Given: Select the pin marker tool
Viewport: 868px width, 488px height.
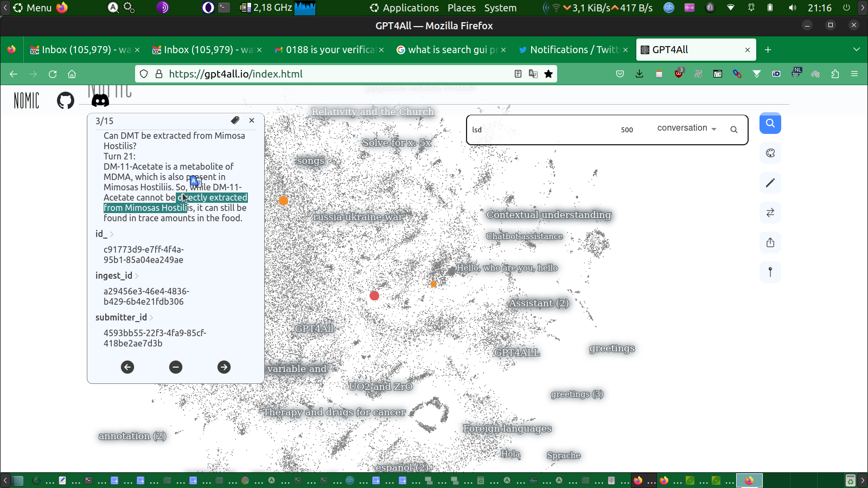Looking at the screenshot, I should 770,272.
